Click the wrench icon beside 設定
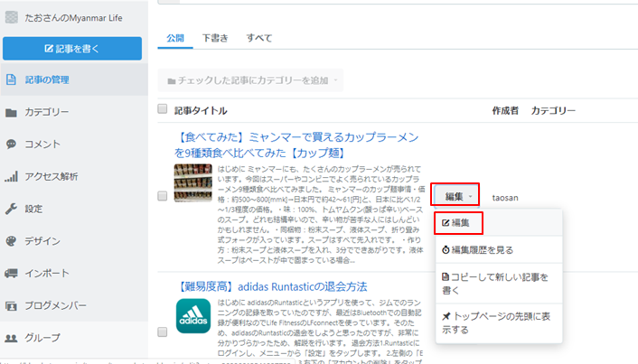Viewport: 638px width, 364px height. 12,209
